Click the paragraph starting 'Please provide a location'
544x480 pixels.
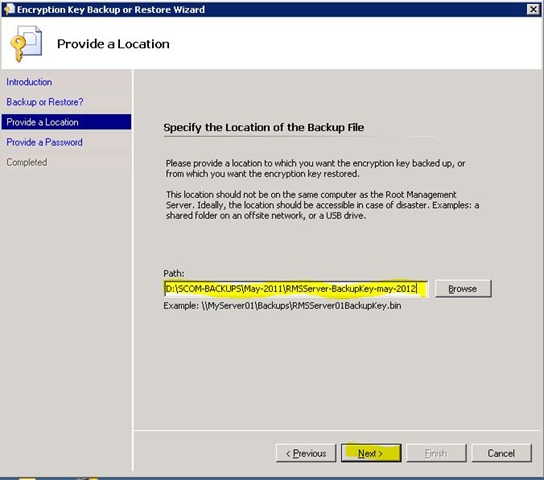point(315,169)
